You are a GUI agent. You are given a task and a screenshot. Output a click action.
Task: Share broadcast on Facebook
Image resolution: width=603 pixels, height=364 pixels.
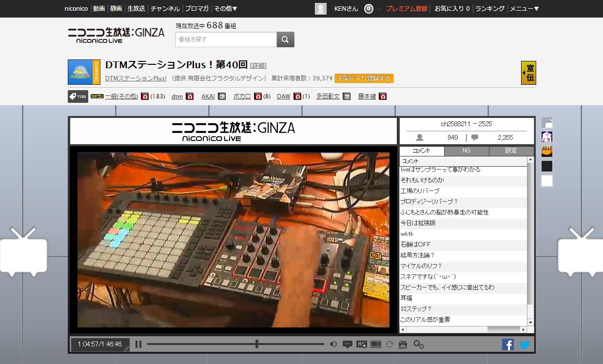point(508,345)
